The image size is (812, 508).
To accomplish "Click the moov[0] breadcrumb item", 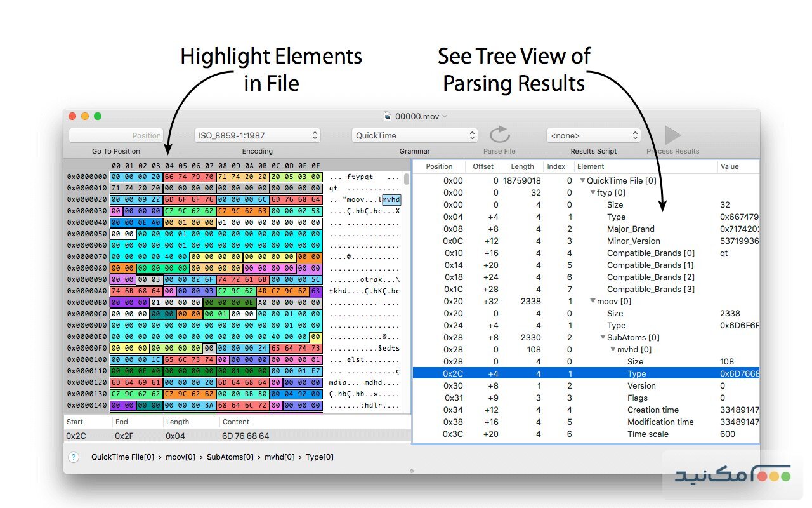I will tap(181, 457).
